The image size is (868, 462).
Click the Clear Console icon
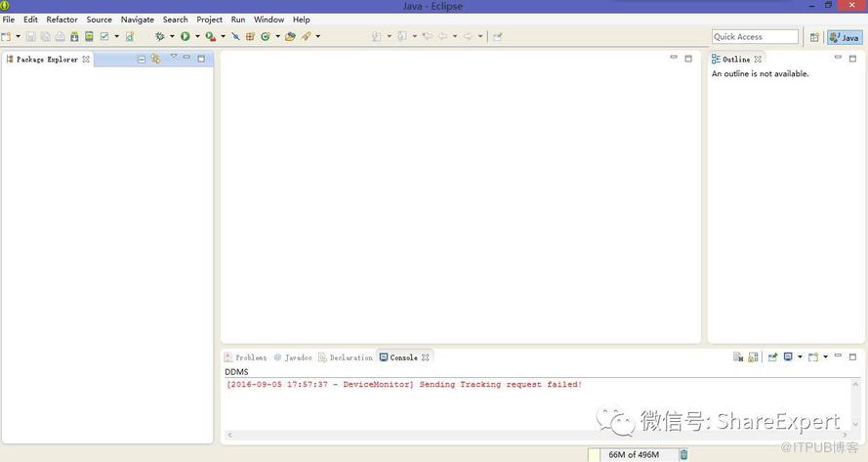(x=738, y=357)
